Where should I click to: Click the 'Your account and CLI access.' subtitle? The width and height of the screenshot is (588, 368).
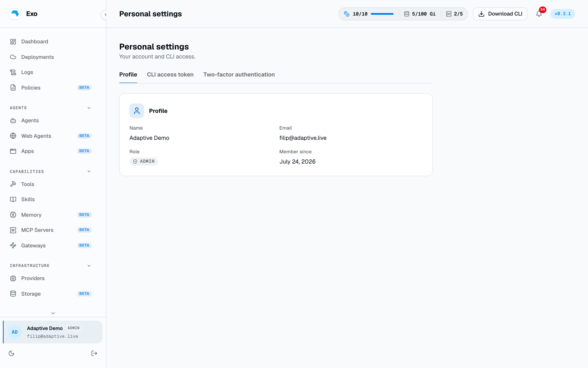coord(157,56)
